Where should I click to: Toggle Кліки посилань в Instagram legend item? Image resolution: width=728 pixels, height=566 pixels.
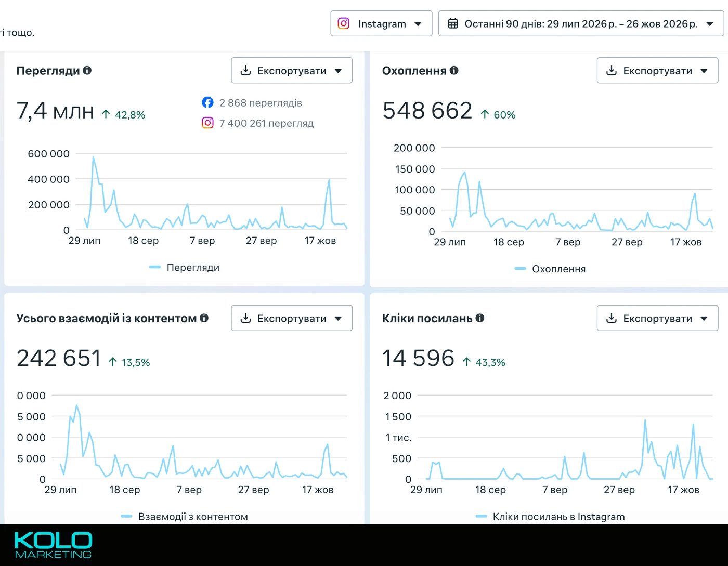550,517
